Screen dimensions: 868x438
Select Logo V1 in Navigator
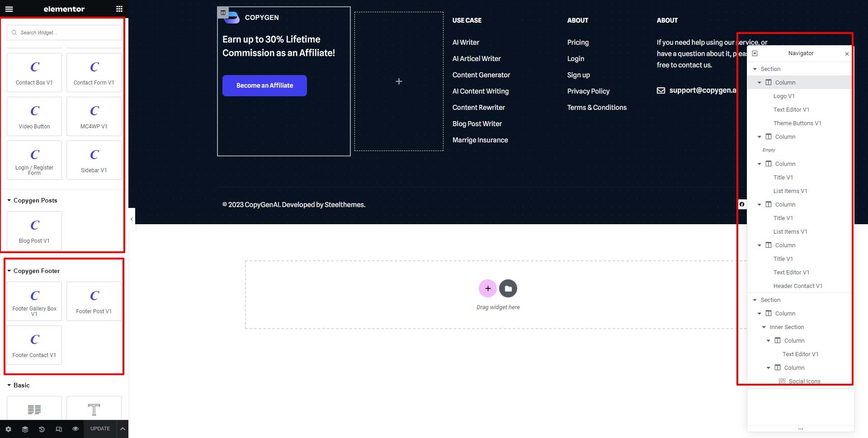tap(784, 96)
